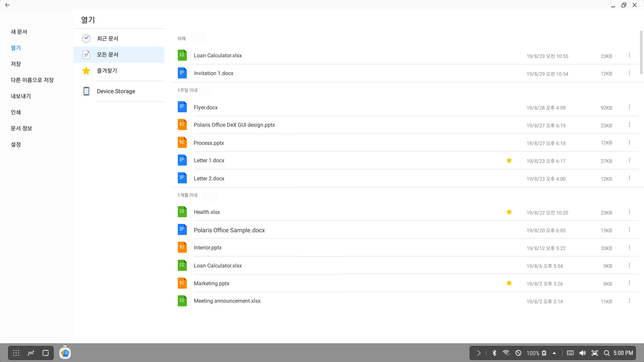Open Polaris Office Sample.docx file name
The image size is (644, 362).
click(x=229, y=230)
